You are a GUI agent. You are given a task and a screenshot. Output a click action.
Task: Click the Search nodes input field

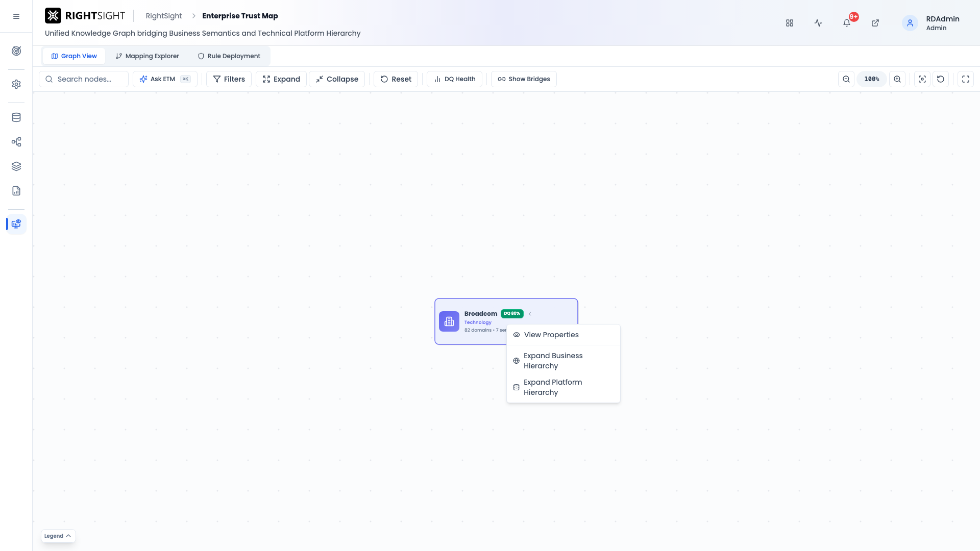point(84,79)
